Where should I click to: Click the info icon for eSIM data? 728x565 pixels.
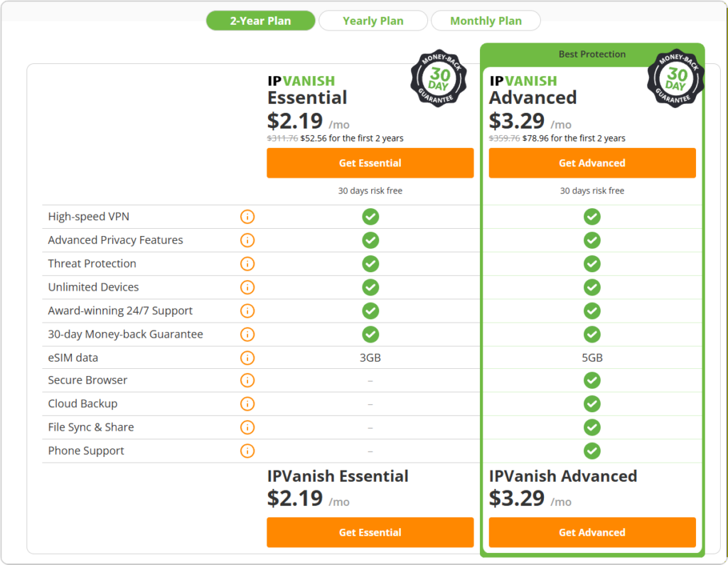coord(247,357)
